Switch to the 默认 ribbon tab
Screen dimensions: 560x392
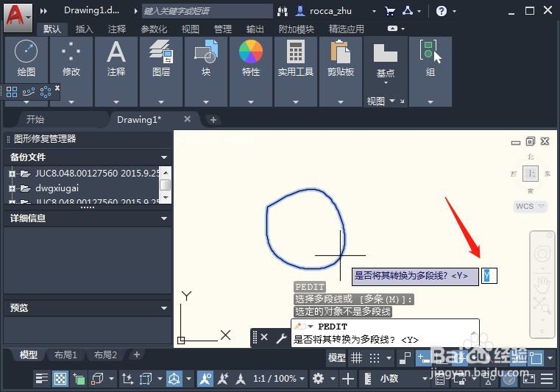52,29
